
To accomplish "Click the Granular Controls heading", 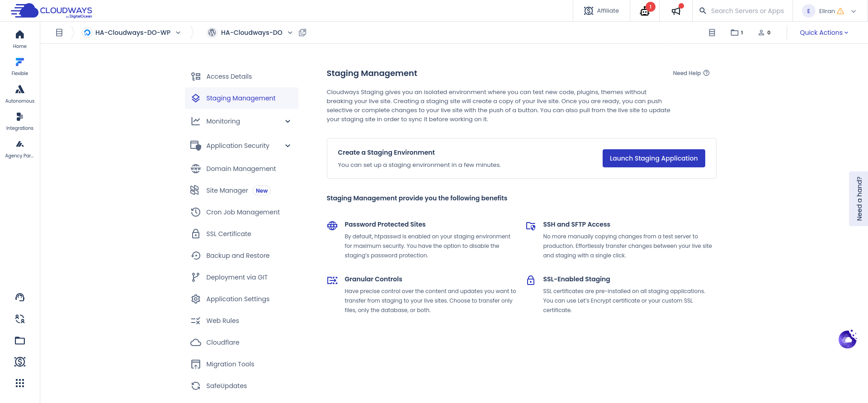I will click(x=373, y=279).
